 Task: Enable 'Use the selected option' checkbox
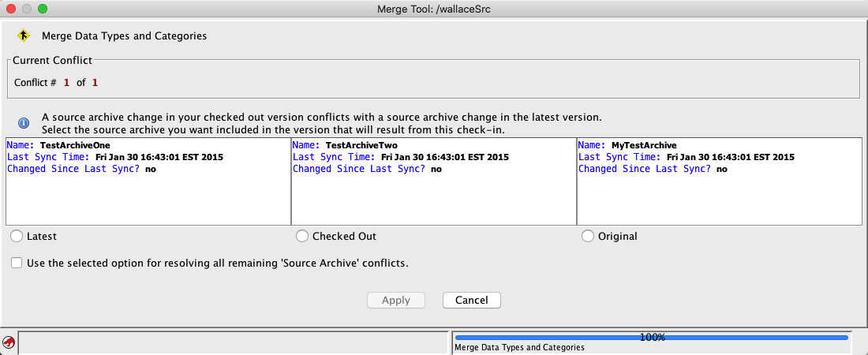[x=17, y=263]
